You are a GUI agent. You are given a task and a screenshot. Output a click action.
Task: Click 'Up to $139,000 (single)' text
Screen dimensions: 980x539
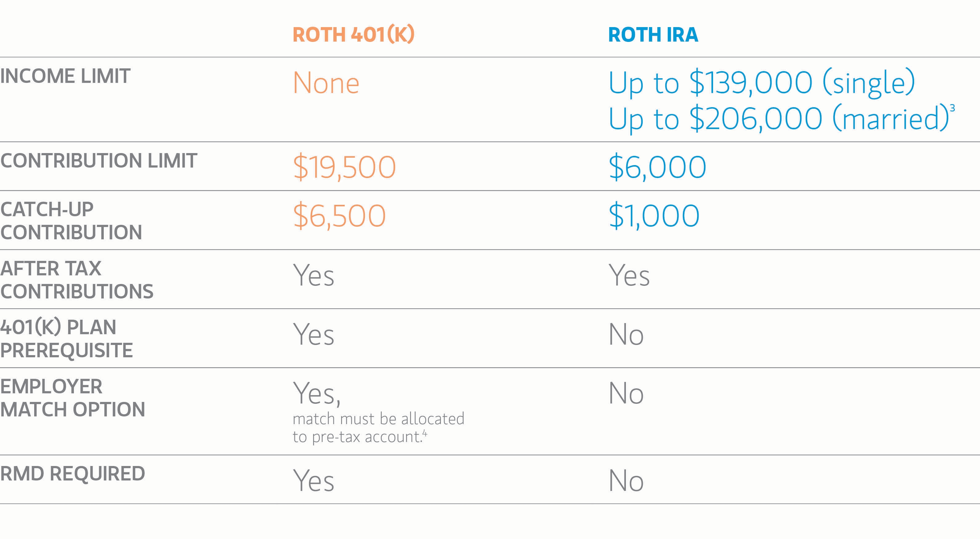[761, 83]
